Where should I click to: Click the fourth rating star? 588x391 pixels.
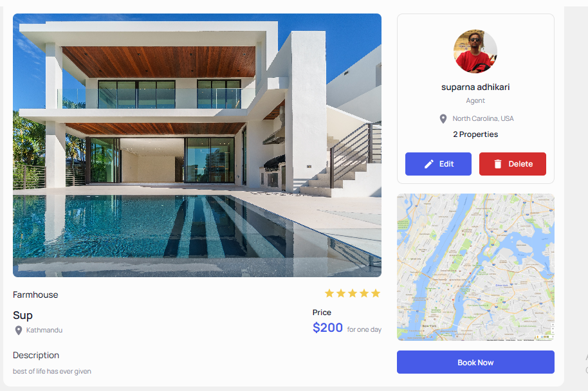364,293
